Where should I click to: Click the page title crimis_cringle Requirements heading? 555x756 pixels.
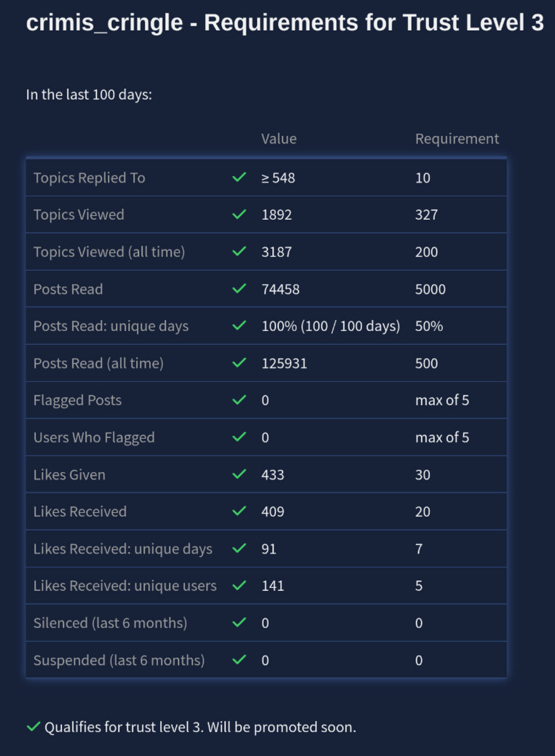click(x=284, y=23)
